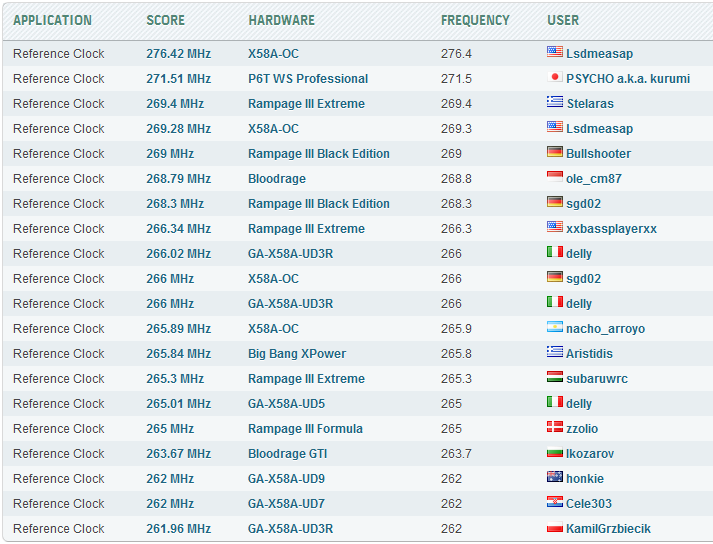Sort by the HARDWARE column header

click(281, 20)
